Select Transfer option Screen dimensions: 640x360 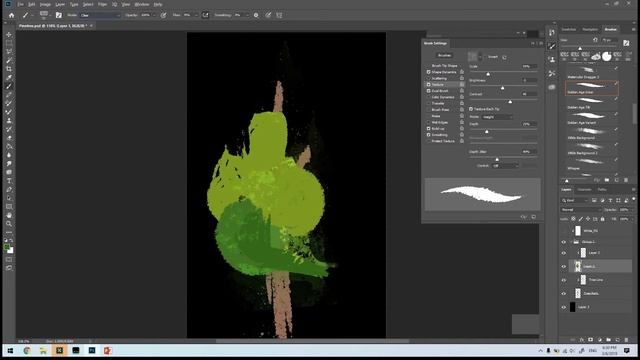click(438, 103)
